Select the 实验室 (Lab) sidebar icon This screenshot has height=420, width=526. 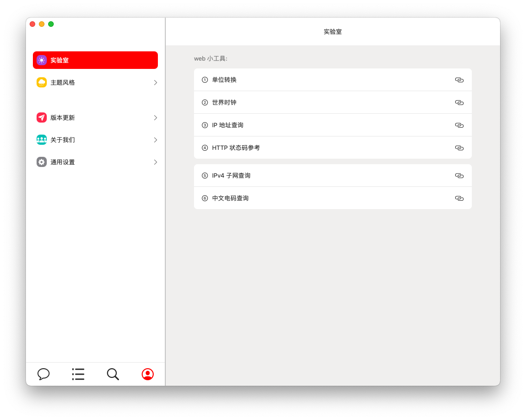42,60
